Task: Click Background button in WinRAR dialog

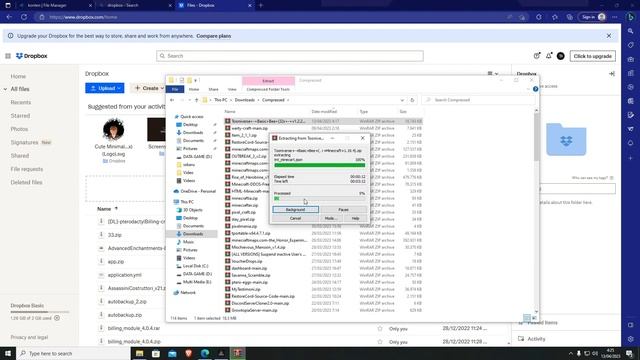Action: 296,209
